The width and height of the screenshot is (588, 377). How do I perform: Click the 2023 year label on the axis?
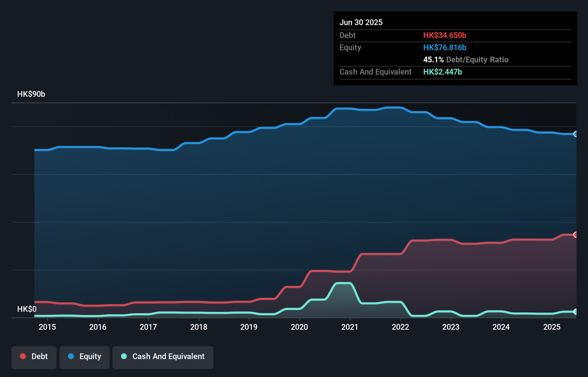(451, 327)
